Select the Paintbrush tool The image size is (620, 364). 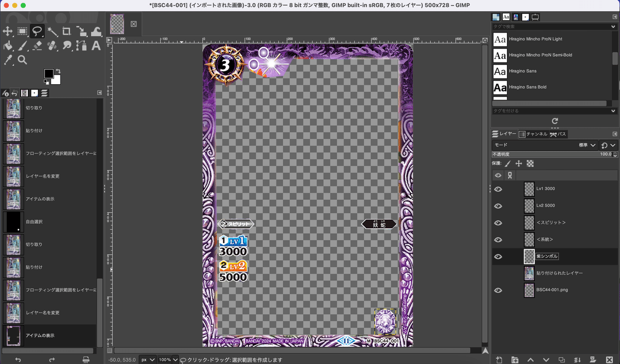point(22,46)
